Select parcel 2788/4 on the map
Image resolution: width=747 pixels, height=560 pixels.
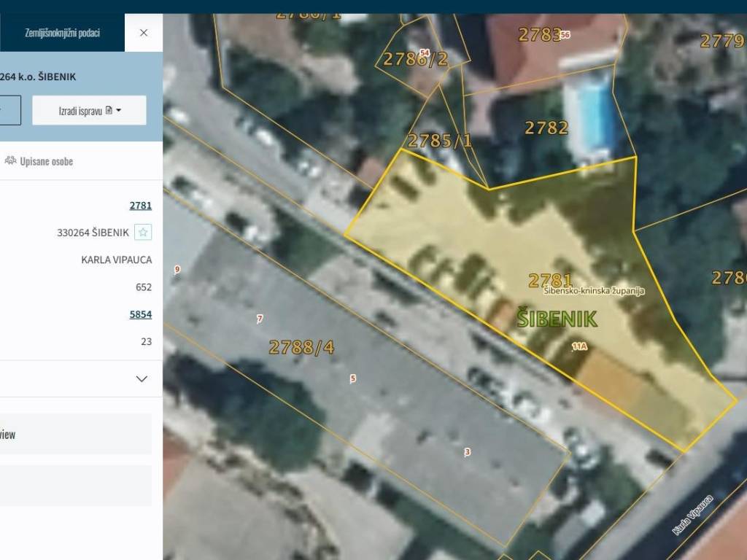[x=301, y=347]
